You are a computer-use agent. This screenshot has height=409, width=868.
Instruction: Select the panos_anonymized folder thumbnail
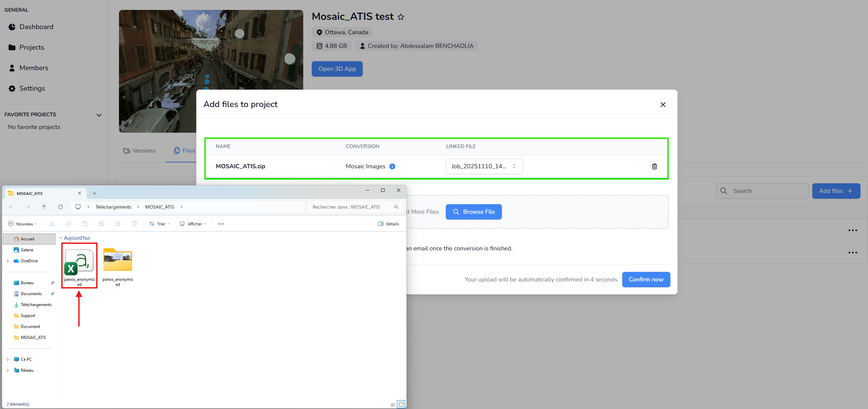pyautogui.click(x=118, y=260)
